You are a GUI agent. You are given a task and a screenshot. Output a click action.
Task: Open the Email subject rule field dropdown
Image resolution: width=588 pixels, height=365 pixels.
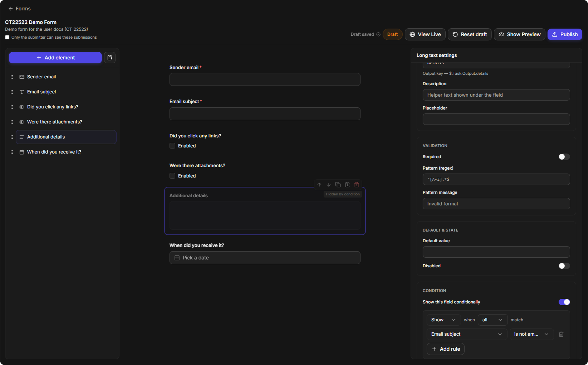click(x=467, y=334)
